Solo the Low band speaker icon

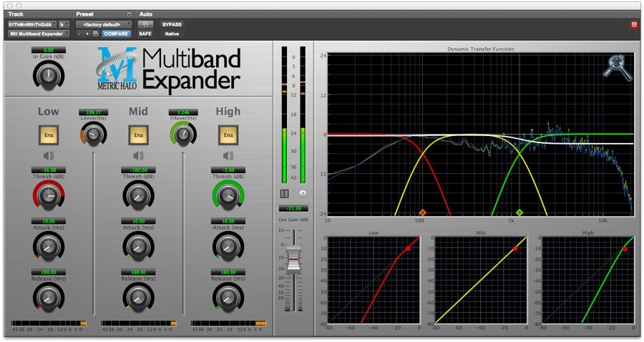point(49,155)
